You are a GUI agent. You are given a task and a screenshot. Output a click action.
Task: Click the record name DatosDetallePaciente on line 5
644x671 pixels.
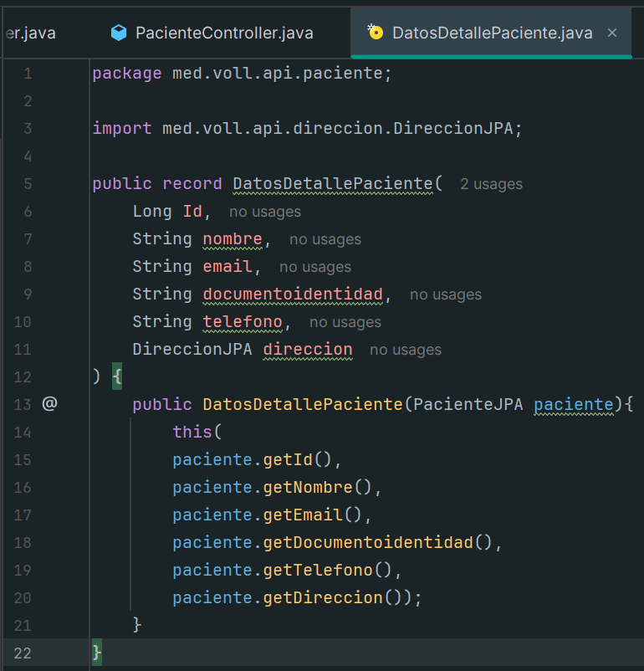[x=333, y=184]
